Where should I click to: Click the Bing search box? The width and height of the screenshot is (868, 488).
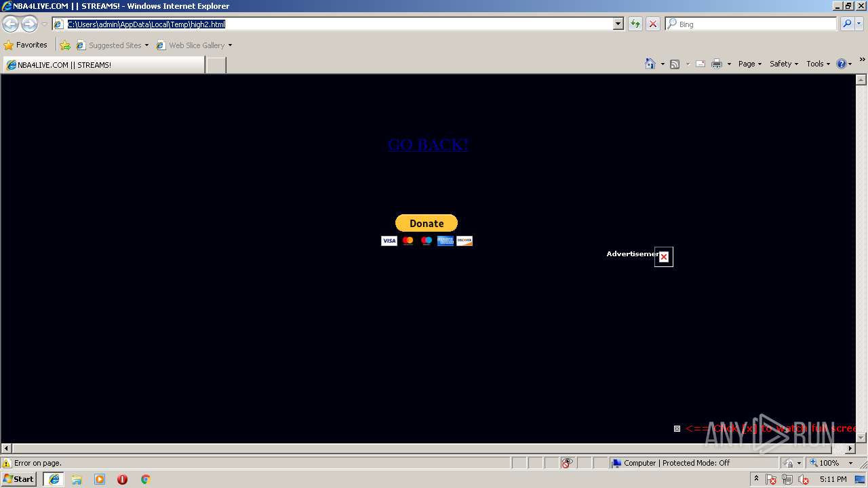point(751,24)
